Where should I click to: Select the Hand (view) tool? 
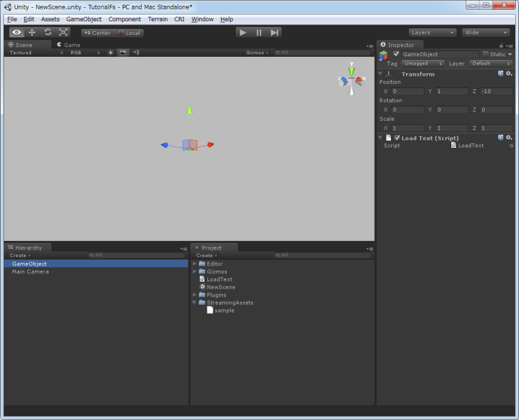pos(17,32)
